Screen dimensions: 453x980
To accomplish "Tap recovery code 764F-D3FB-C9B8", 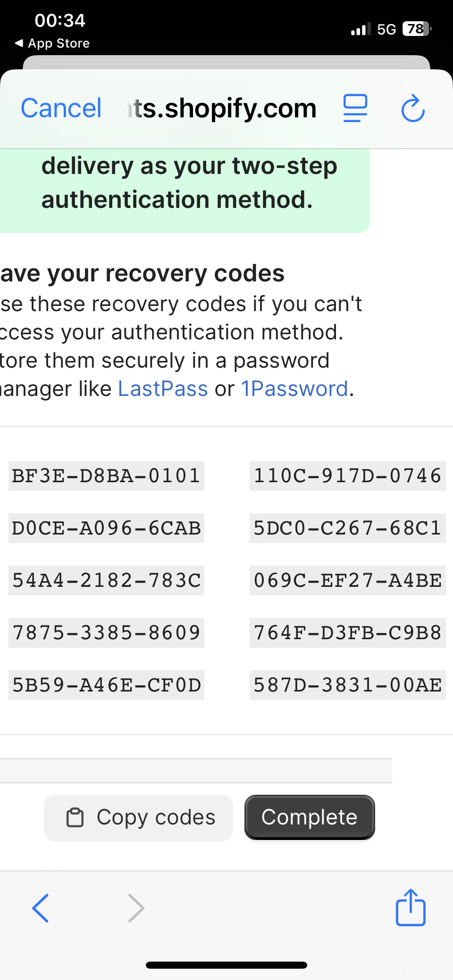I will coord(347,633).
